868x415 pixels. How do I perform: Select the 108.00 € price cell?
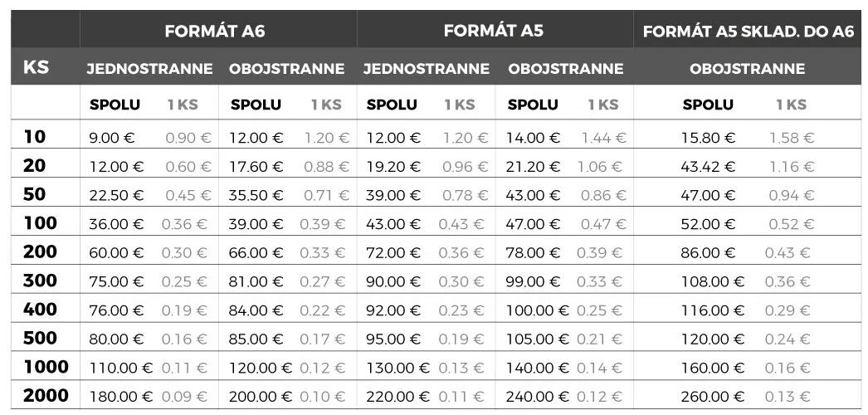click(712, 281)
